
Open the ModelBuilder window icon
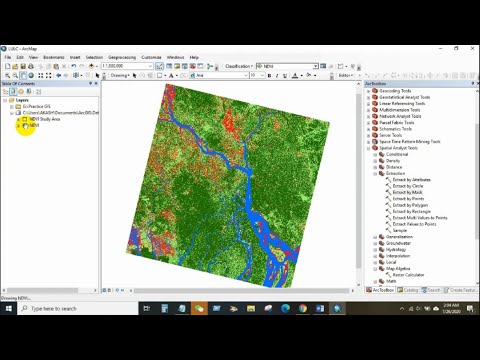(x=210, y=66)
